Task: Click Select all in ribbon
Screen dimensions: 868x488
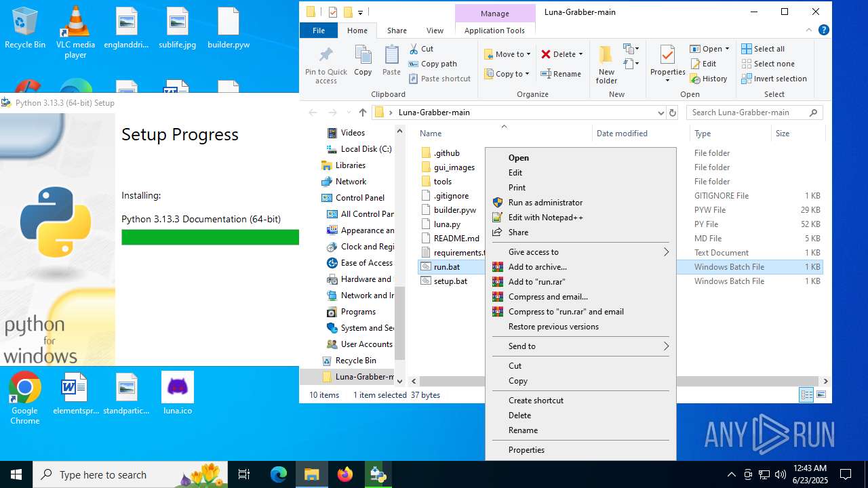Action: coord(763,49)
